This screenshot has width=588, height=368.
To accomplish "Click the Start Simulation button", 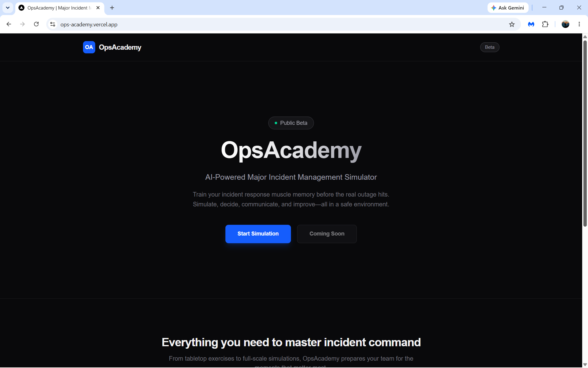I will click(258, 234).
